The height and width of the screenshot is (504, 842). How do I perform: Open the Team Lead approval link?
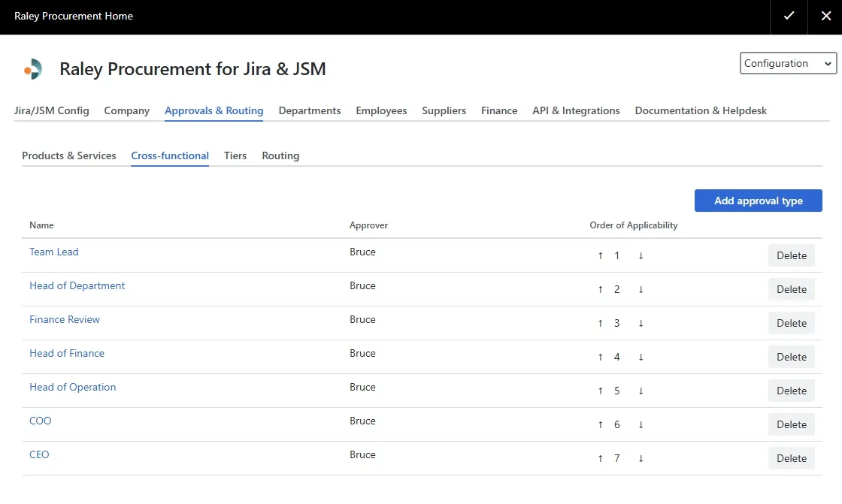(x=53, y=252)
